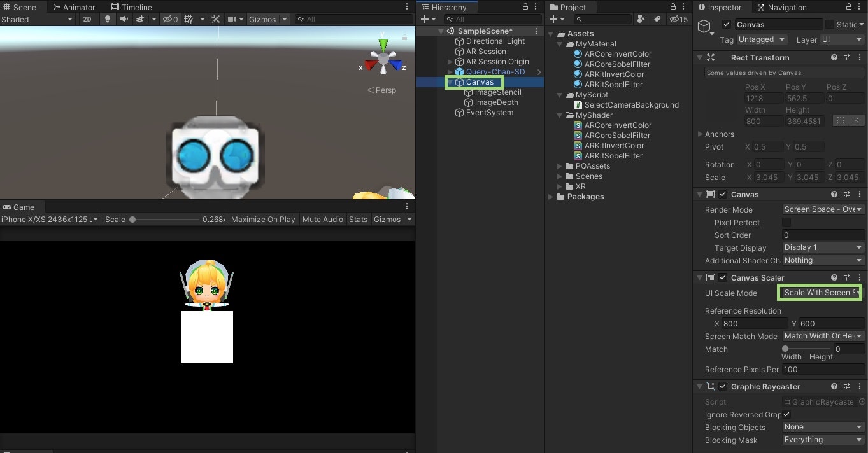Click Scale slider in Game view
Viewport: 868px width, 453px height.
point(164,220)
